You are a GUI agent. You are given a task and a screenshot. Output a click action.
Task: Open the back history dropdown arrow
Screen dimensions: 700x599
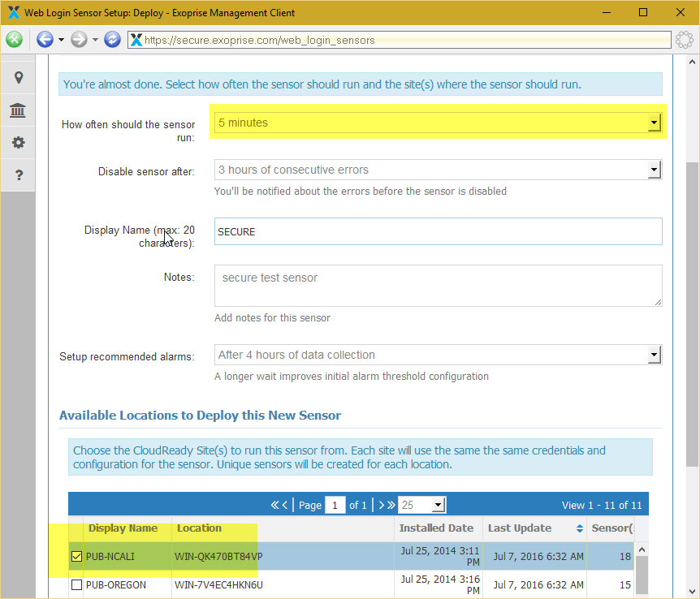(61, 40)
